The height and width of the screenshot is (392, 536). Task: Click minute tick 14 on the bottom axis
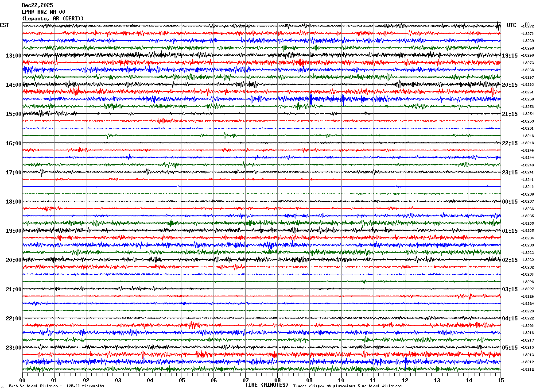point(469,380)
